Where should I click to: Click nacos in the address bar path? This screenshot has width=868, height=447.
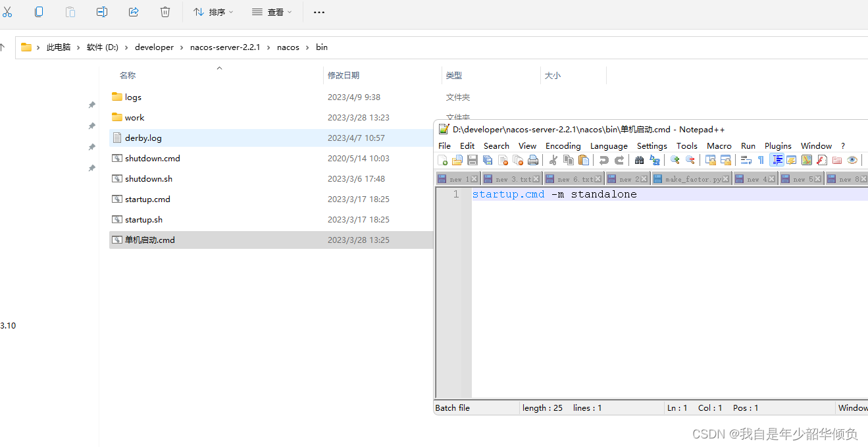(x=288, y=47)
